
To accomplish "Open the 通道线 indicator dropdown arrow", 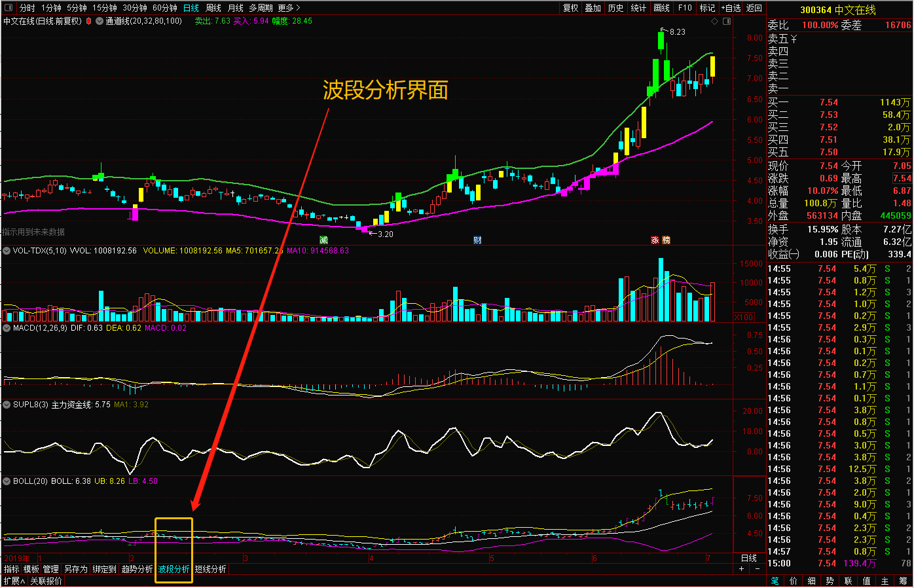I will click(100, 21).
